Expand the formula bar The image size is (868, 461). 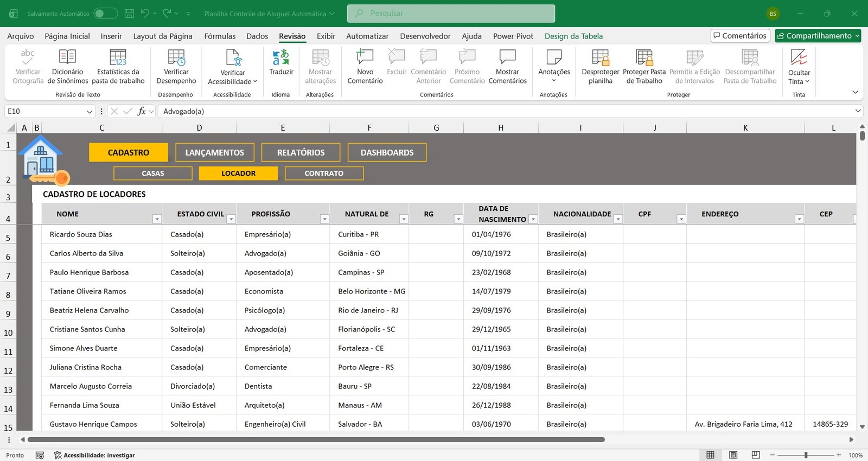tap(858, 111)
